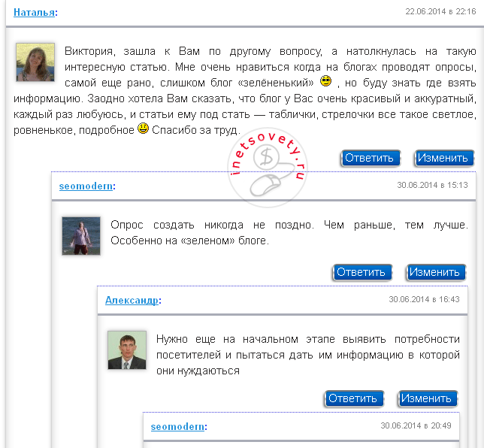Screen dimensions: 484x448
Task: Click the timestamp 30.06.2014 в 20:49
Action: 416,425
